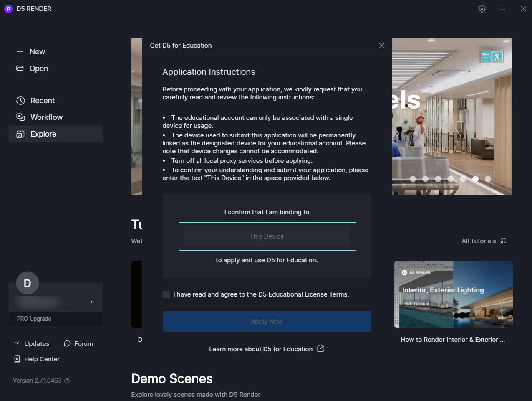This screenshot has width=532, height=401.
Task: Select the sixth carousel dot
Action: (x=475, y=179)
